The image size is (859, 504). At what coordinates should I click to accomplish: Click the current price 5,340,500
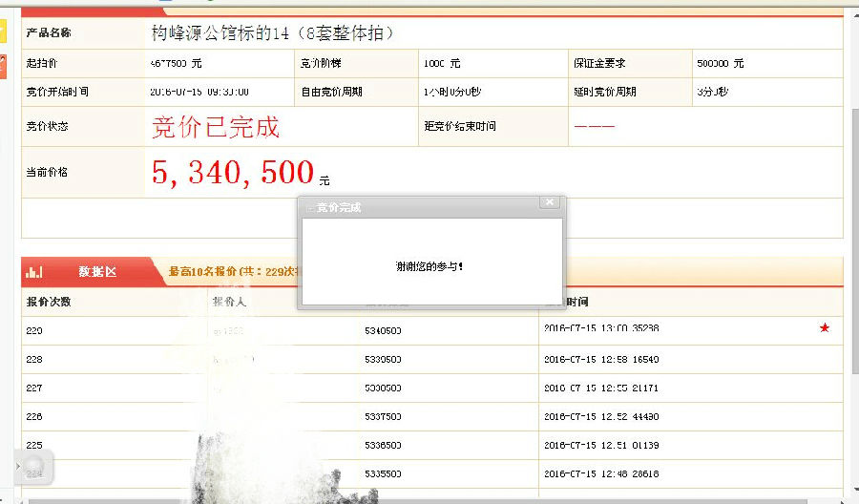tap(233, 173)
